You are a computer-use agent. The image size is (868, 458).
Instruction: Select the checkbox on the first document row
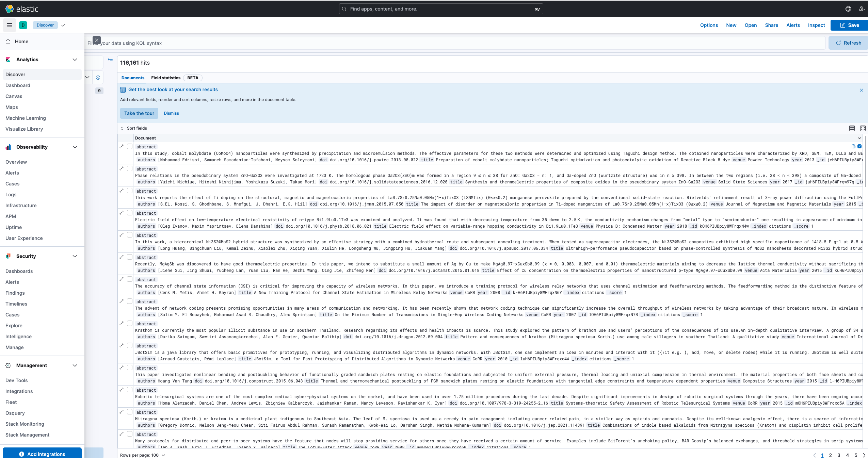click(x=130, y=146)
